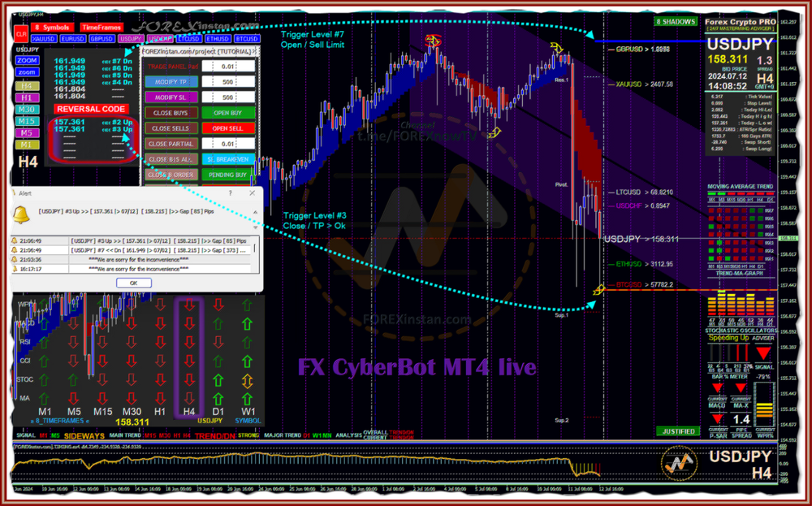Click the red ADVISER SIGNAL down triangle
Viewport: 812px width, 506px height.
click(762, 354)
